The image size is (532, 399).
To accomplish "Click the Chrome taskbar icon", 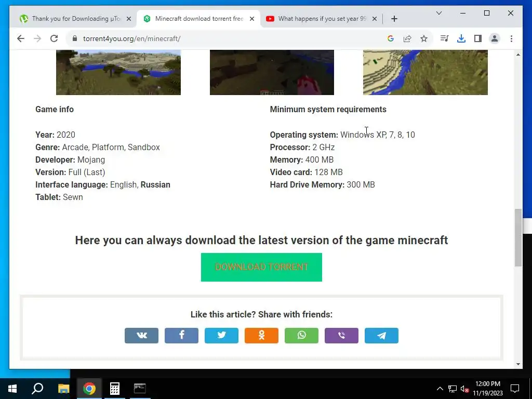I will click(89, 389).
